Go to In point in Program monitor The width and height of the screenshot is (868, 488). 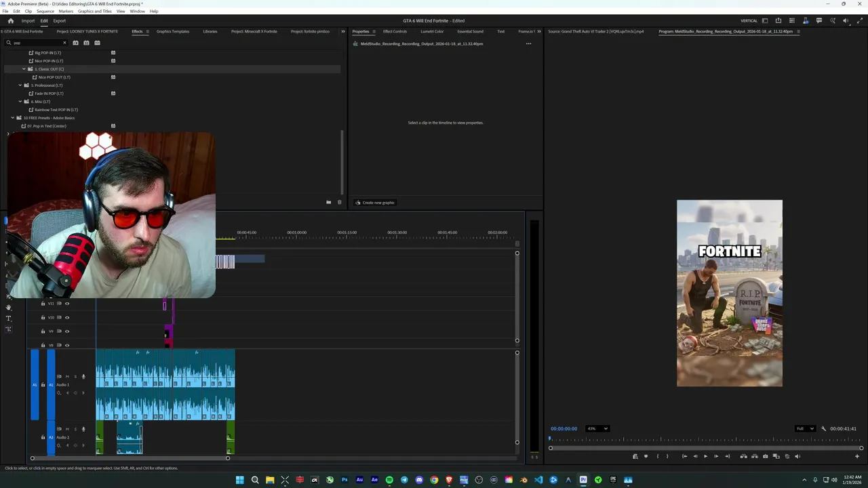684,456
